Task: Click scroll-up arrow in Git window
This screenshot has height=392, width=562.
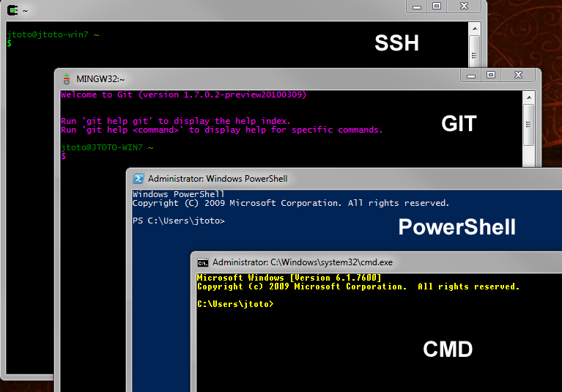Action: [529, 97]
